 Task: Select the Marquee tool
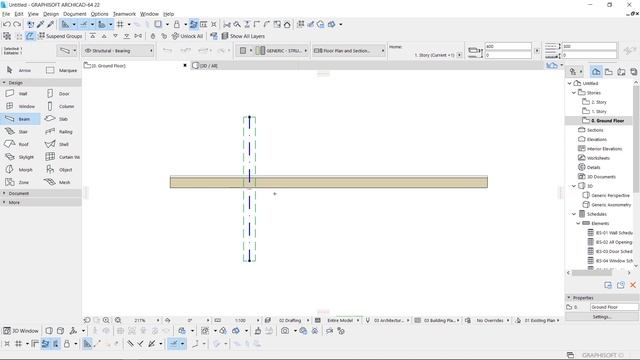(61, 70)
